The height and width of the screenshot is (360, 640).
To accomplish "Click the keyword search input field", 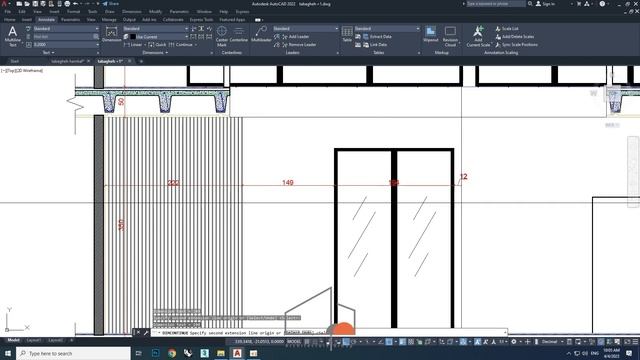I will 496,4.
